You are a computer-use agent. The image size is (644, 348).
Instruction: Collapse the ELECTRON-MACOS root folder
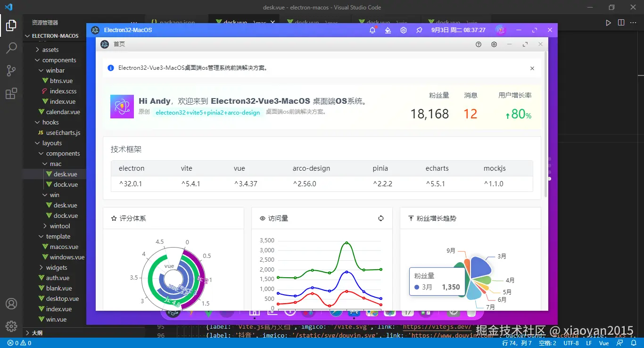coord(51,36)
